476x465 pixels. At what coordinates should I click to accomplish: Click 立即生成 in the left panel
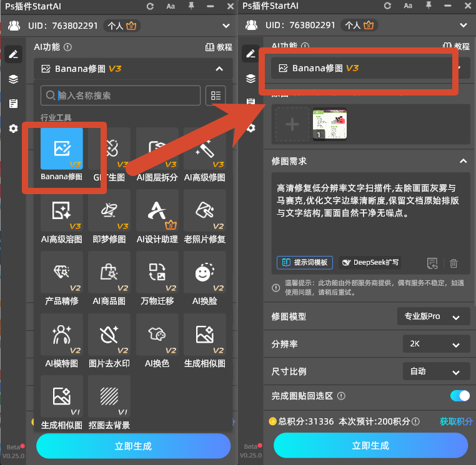click(x=133, y=446)
